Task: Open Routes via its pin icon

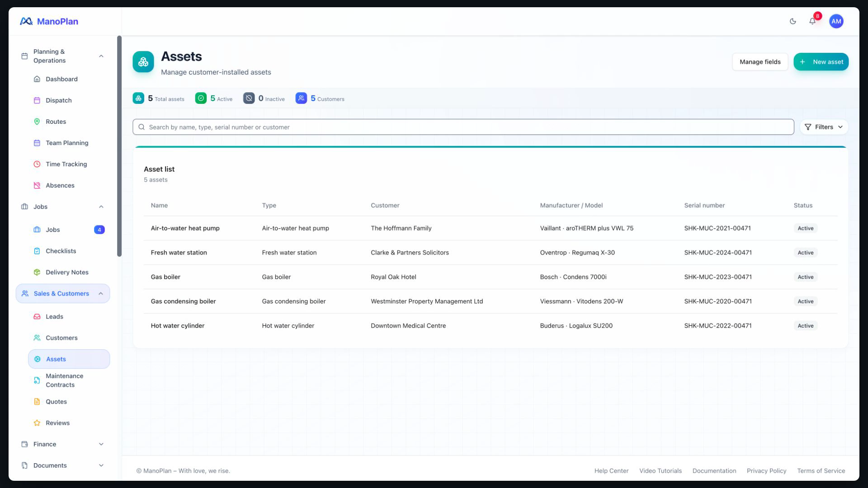Action: (x=37, y=122)
